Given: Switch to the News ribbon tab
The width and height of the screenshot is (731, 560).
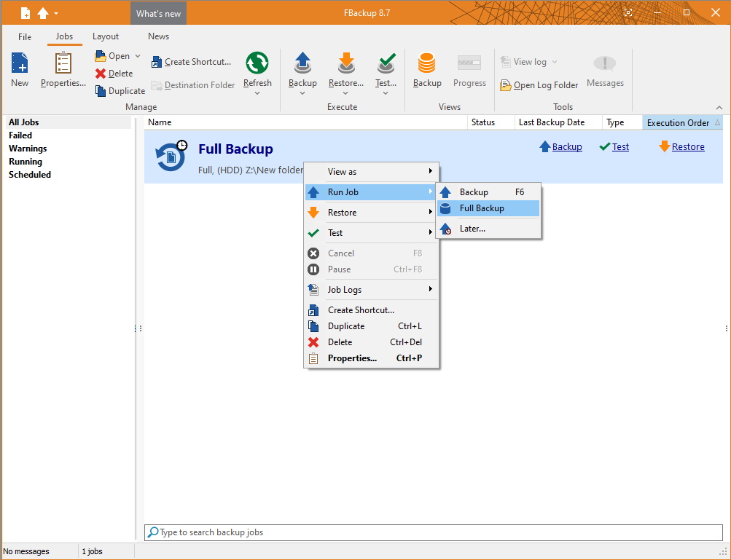Looking at the screenshot, I should click(x=158, y=36).
